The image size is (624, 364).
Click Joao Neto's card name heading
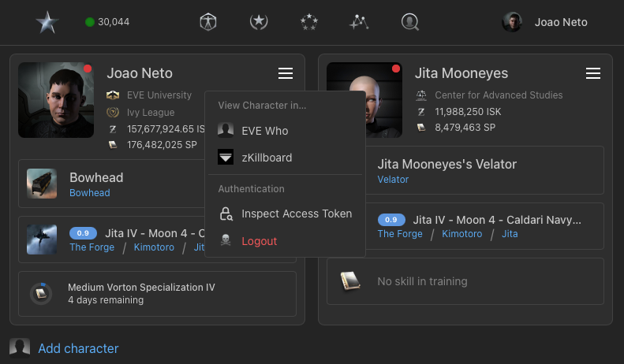[x=140, y=73]
